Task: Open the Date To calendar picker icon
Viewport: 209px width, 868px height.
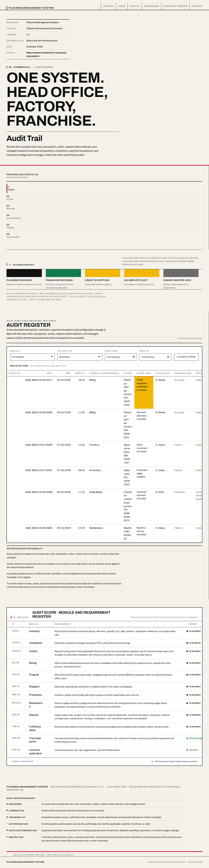Action: 168,357
